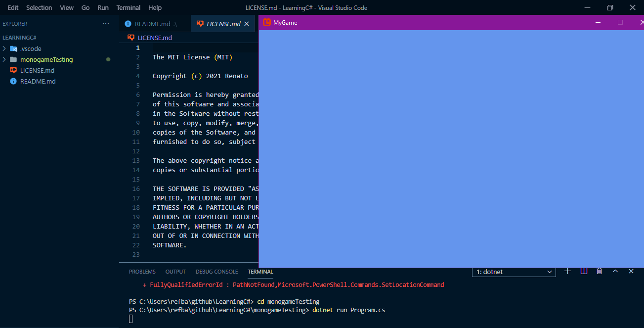Split the terminal using the split icon
The width and height of the screenshot is (644, 328).
pos(584,271)
